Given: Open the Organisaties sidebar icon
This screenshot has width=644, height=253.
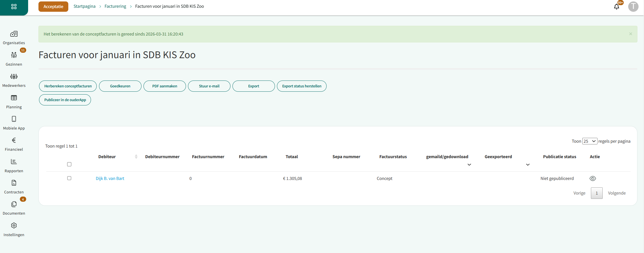Looking at the screenshot, I should coord(14,34).
